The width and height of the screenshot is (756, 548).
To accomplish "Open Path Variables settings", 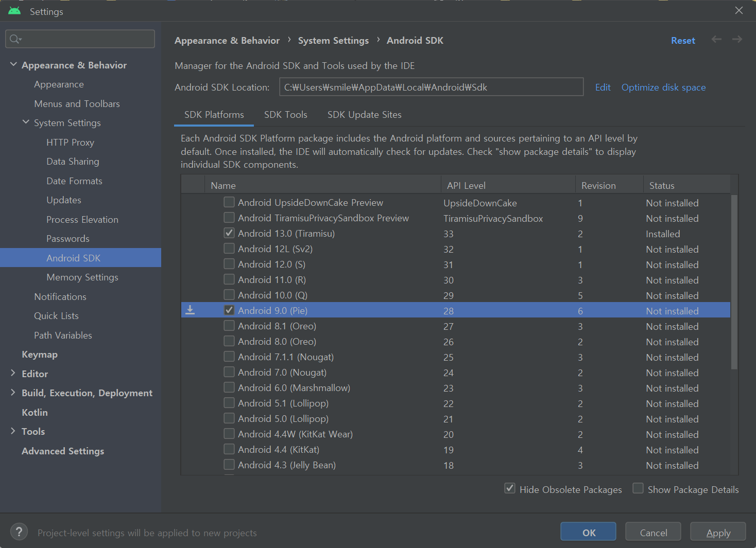I will coord(63,335).
